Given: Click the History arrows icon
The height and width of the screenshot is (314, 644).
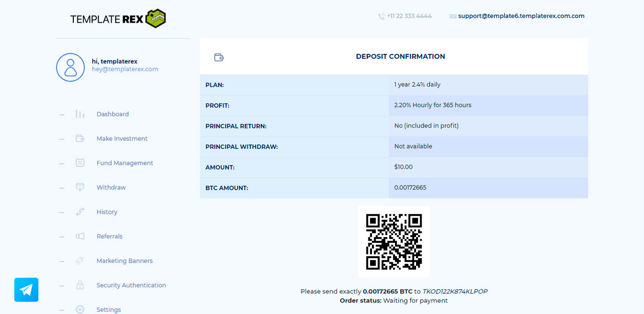Looking at the screenshot, I should pos(80,212).
